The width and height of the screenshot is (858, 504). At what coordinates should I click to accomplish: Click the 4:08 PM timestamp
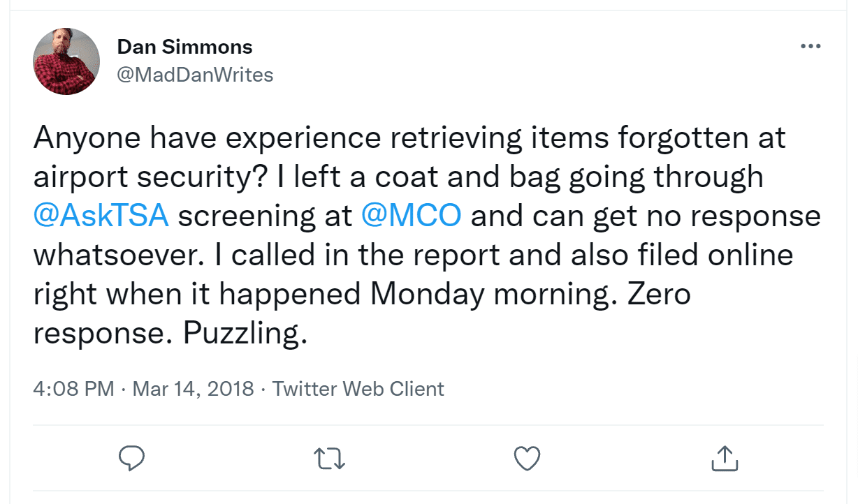tap(73, 389)
